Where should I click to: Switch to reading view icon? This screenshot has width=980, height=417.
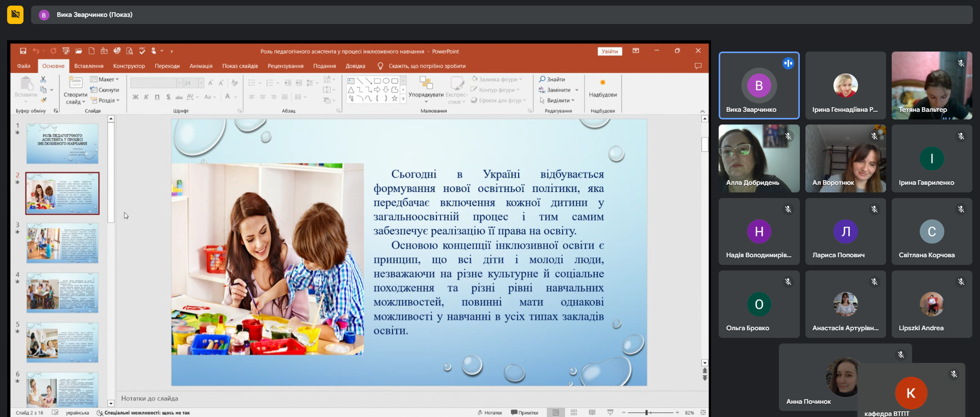(x=592, y=412)
